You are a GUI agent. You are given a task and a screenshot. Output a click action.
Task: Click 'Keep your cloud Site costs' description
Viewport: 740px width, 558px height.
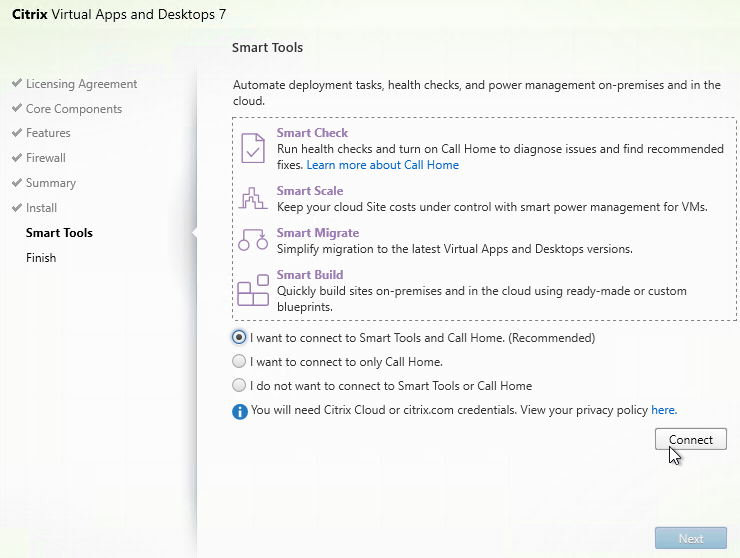[492, 207]
